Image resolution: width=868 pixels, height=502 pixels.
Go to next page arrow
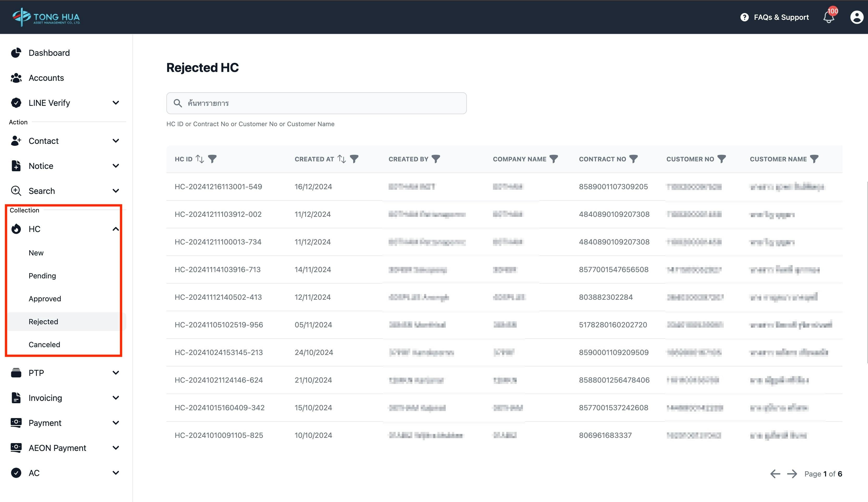(x=792, y=474)
